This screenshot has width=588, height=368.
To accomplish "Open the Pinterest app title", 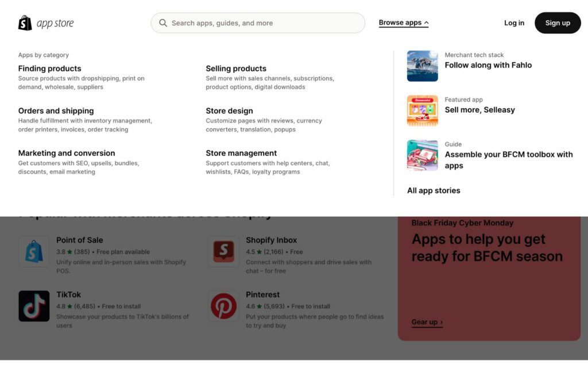I will pos(262,294).
